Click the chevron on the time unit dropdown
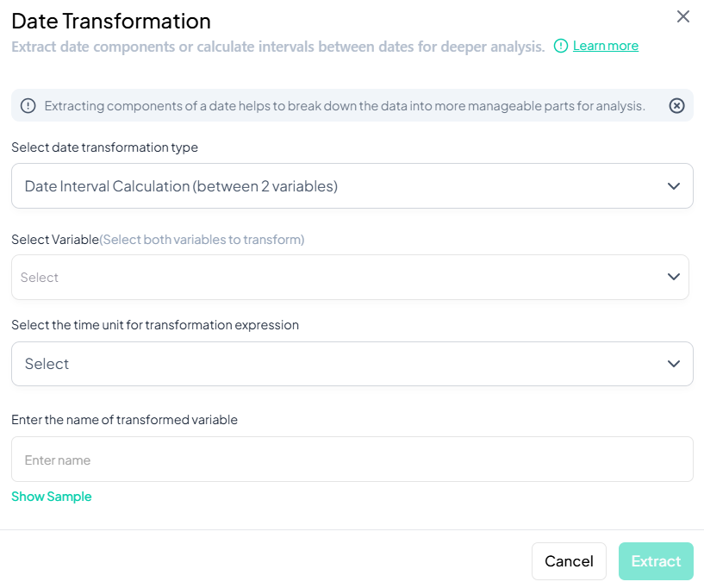 pyautogui.click(x=674, y=364)
